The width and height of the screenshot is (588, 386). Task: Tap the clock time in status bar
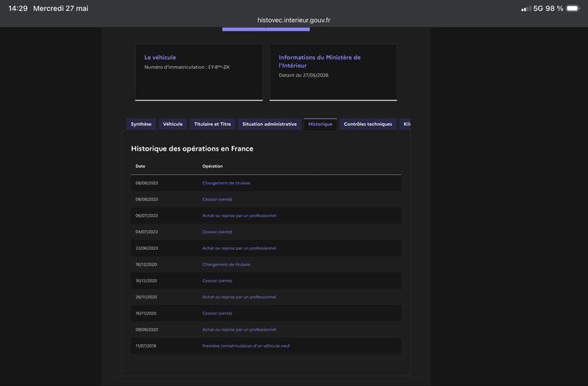(x=18, y=8)
